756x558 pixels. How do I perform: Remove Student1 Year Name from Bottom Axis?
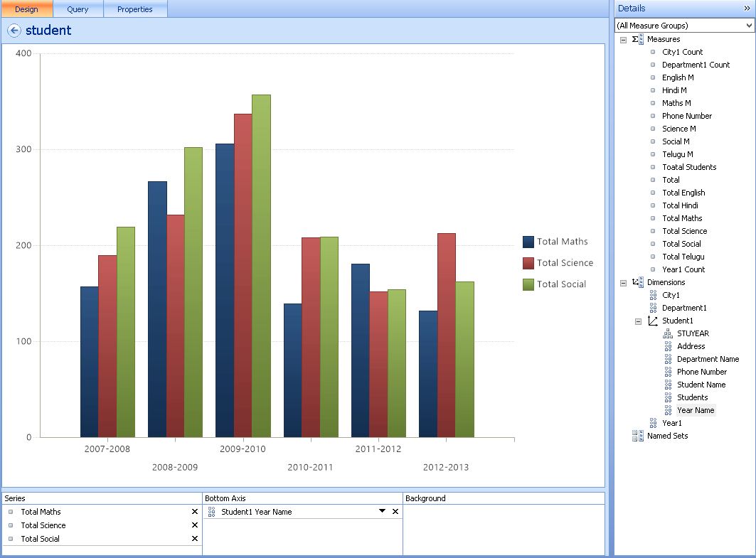pyautogui.click(x=395, y=511)
